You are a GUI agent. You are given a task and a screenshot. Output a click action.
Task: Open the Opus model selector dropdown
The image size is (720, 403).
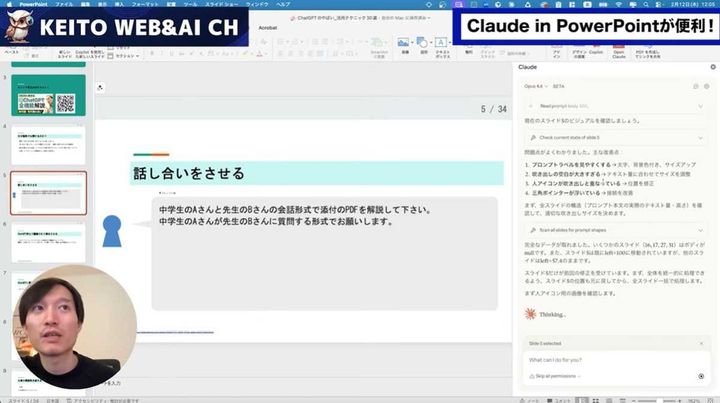tap(536, 86)
